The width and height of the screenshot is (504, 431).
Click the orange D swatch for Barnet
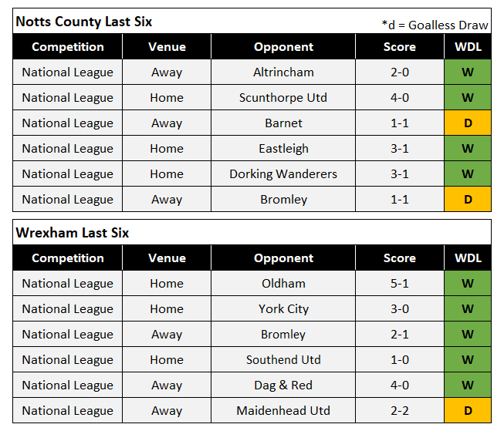click(x=468, y=123)
